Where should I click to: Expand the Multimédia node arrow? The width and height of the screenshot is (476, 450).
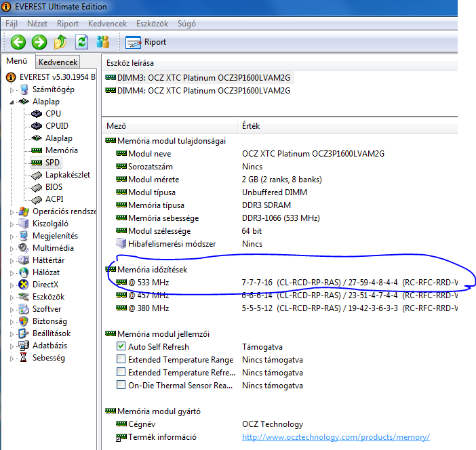click(12, 249)
